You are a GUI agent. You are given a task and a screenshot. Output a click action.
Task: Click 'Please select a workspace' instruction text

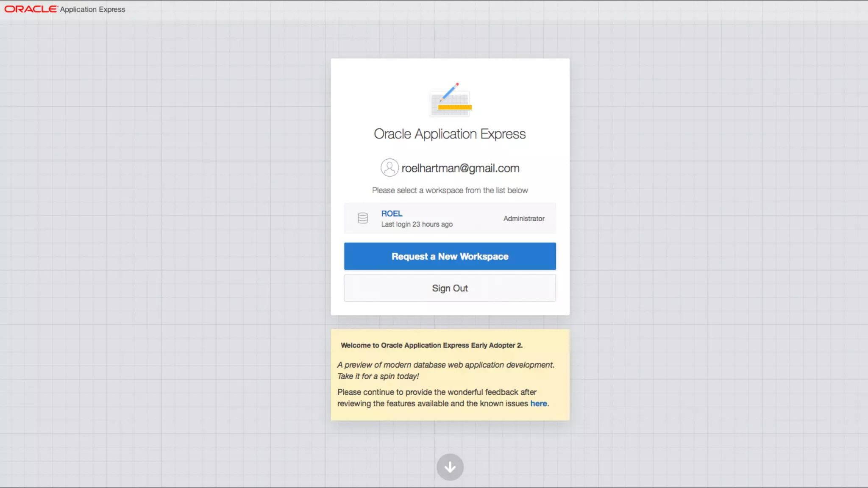(x=450, y=191)
